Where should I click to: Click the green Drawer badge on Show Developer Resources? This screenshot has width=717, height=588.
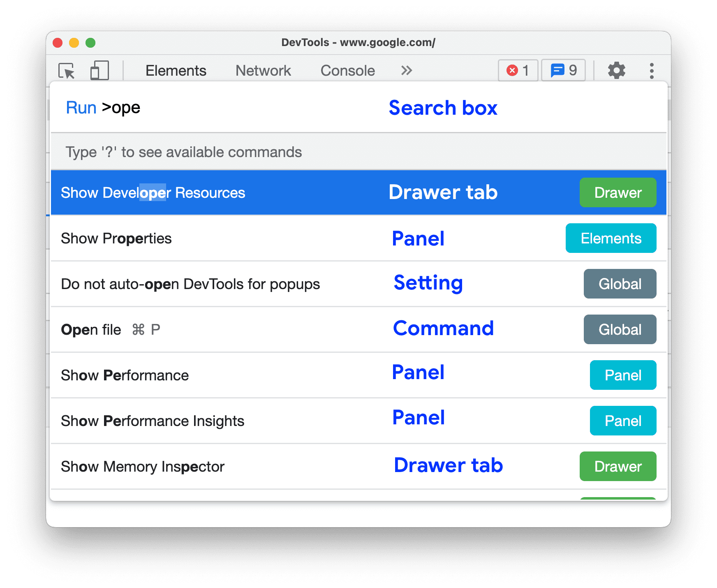[618, 192]
